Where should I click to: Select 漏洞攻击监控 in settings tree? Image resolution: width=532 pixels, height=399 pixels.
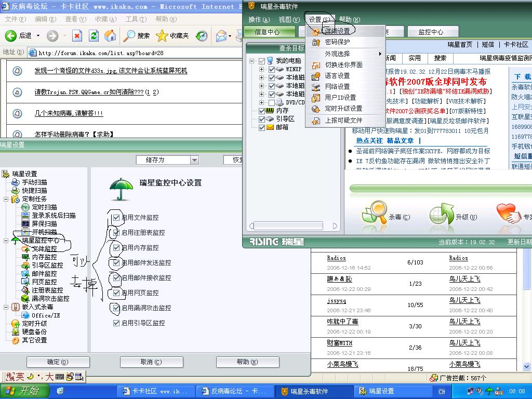(x=50, y=299)
